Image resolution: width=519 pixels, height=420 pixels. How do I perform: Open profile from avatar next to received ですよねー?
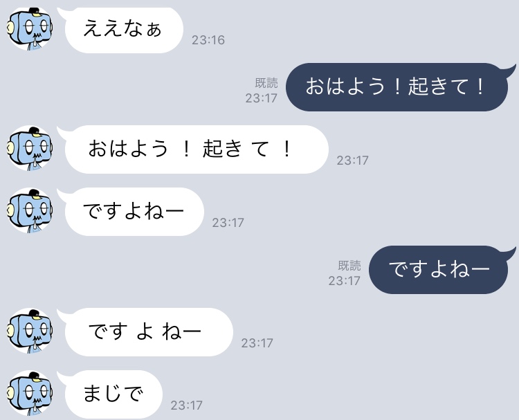pos(30,210)
